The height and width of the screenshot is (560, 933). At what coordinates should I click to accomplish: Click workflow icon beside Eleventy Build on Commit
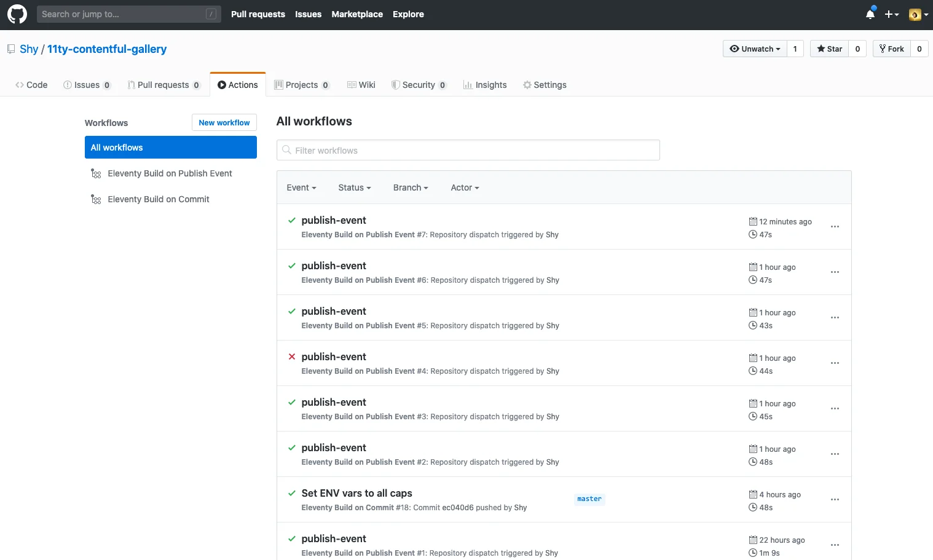point(96,200)
